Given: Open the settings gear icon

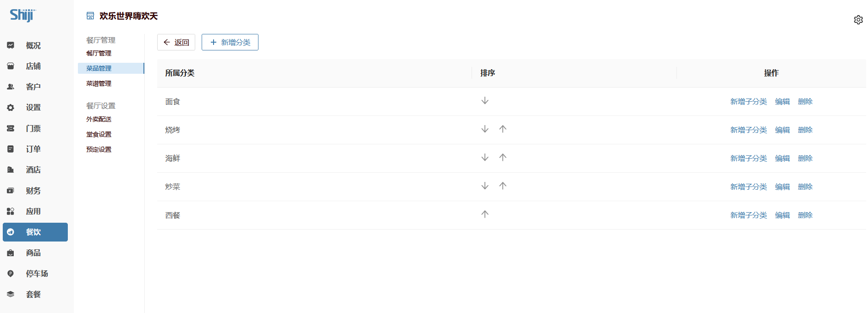Looking at the screenshot, I should 858,20.
